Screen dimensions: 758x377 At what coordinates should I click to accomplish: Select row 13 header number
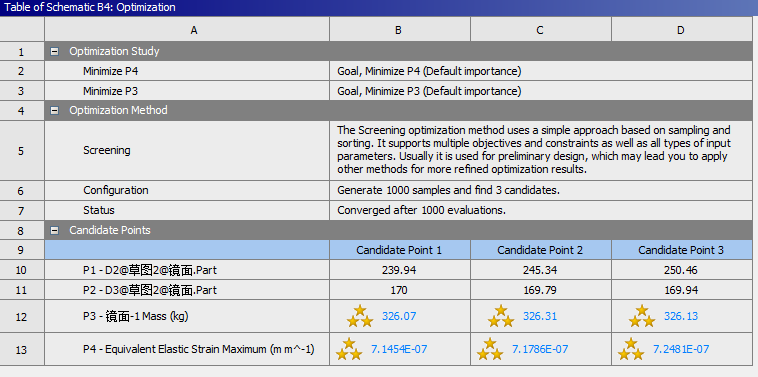(x=22, y=349)
